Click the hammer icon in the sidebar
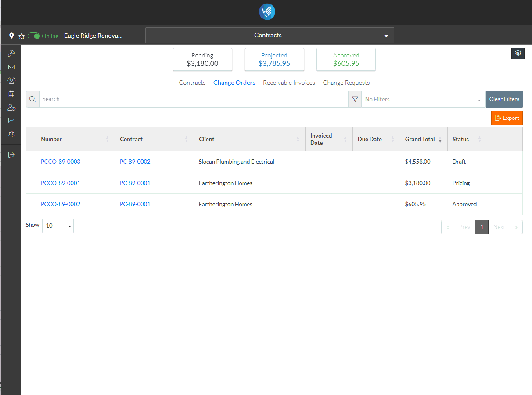This screenshot has width=532, height=395. (12, 54)
